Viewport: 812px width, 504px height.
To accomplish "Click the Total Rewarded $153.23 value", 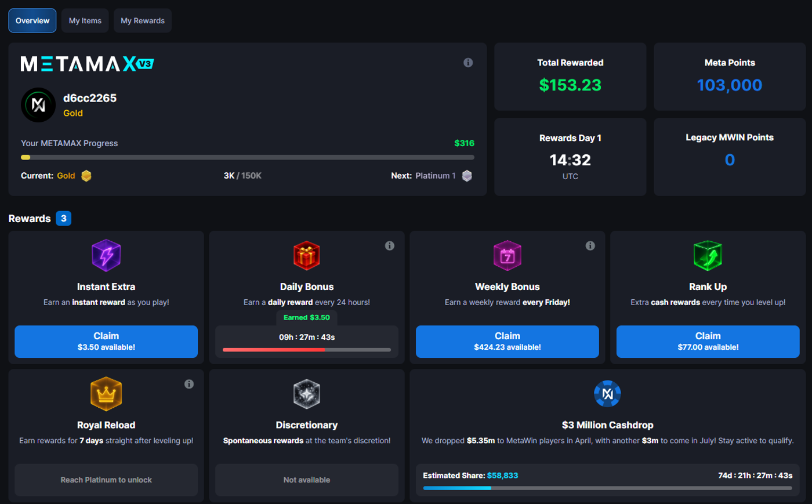I will pyautogui.click(x=570, y=85).
